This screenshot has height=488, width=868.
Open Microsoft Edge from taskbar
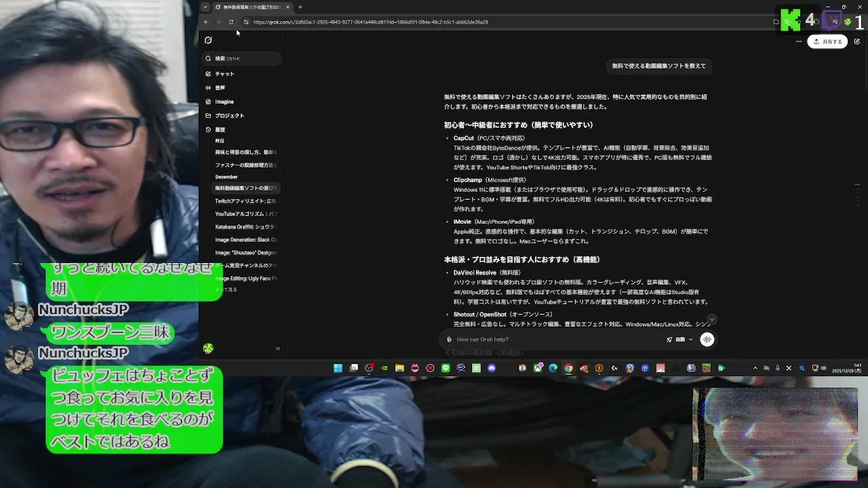[553, 368]
